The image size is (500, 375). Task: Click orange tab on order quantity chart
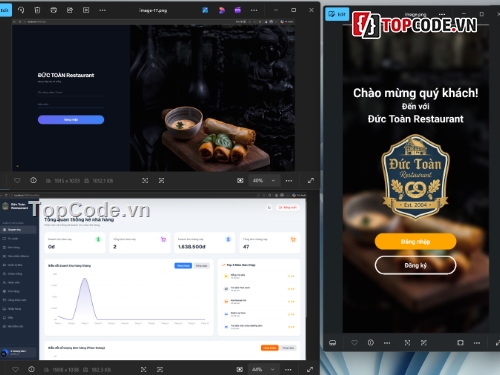(269, 348)
